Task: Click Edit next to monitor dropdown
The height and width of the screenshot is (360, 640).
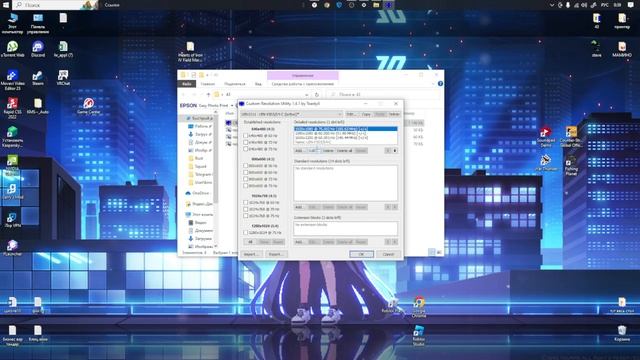Action: [x=351, y=114]
